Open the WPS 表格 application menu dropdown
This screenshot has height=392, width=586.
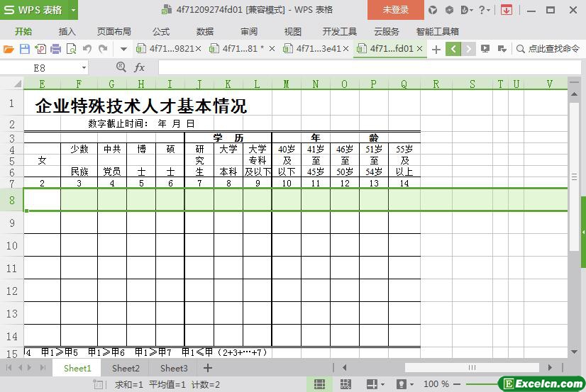(x=73, y=10)
